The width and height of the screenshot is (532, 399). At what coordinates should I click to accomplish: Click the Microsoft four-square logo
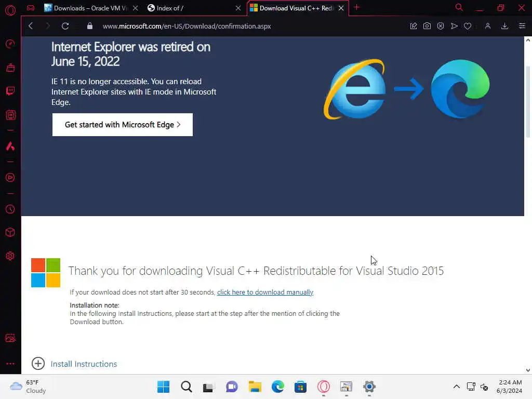46,273
